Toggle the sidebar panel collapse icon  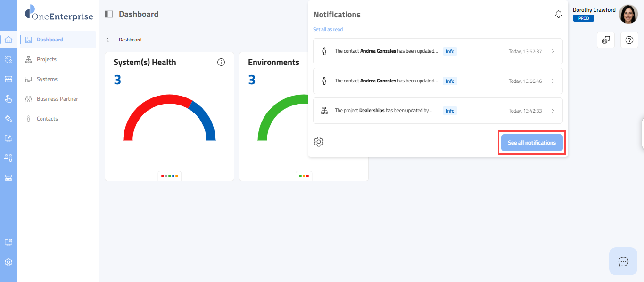tap(109, 14)
